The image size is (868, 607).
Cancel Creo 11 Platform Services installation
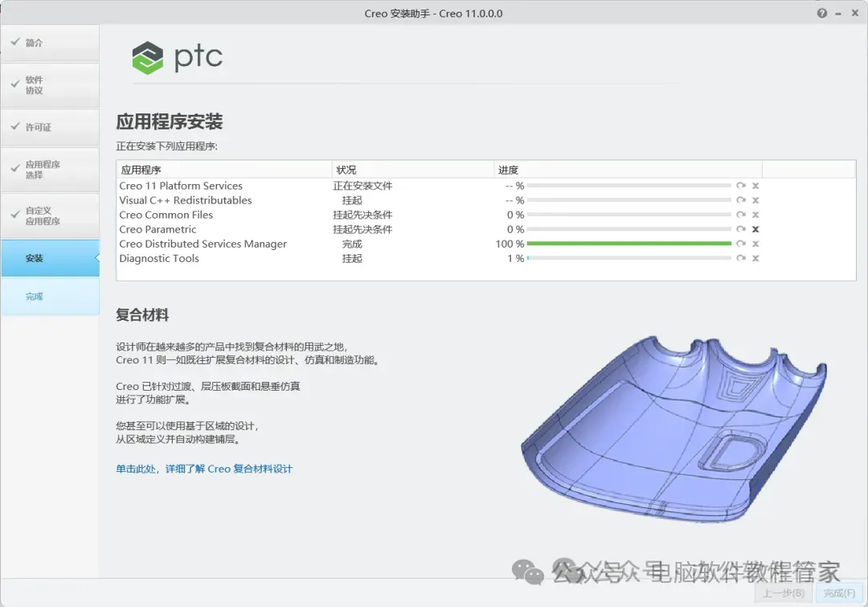pyautogui.click(x=755, y=186)
